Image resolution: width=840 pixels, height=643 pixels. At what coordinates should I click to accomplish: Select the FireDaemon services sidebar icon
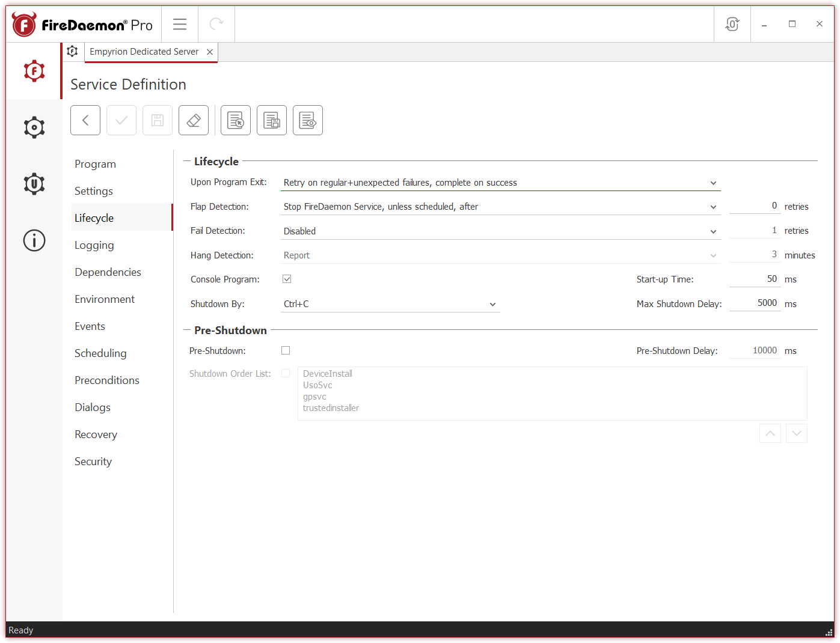[x=34, y=70]
